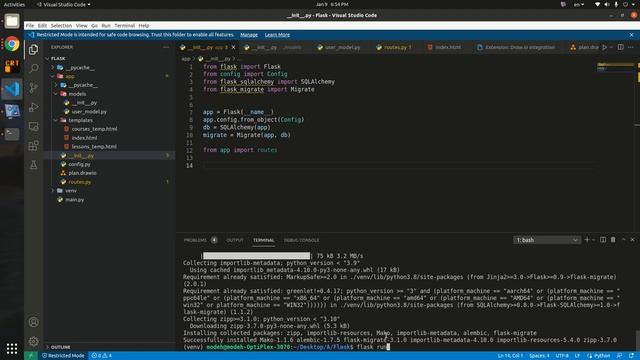Open editor More Actions ellipsis
The width and height of the screenshot is (640, 360).
(x=631, y=47)
